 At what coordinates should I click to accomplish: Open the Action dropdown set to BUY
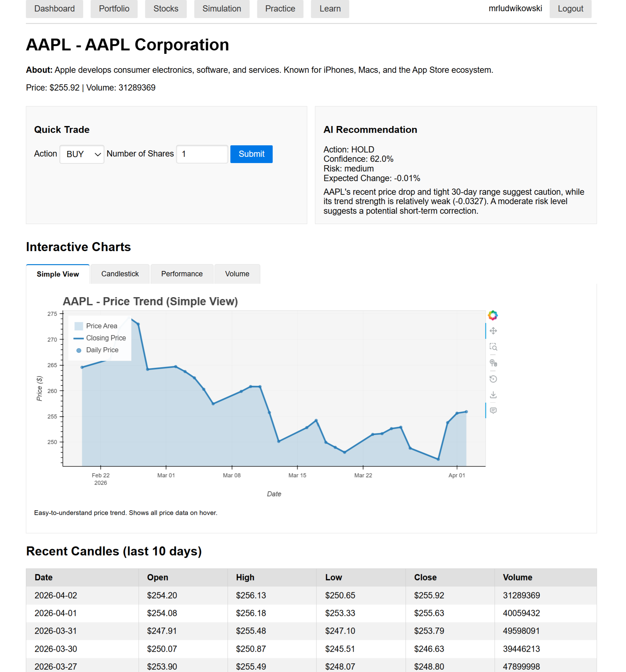click(x=82, y=154)
